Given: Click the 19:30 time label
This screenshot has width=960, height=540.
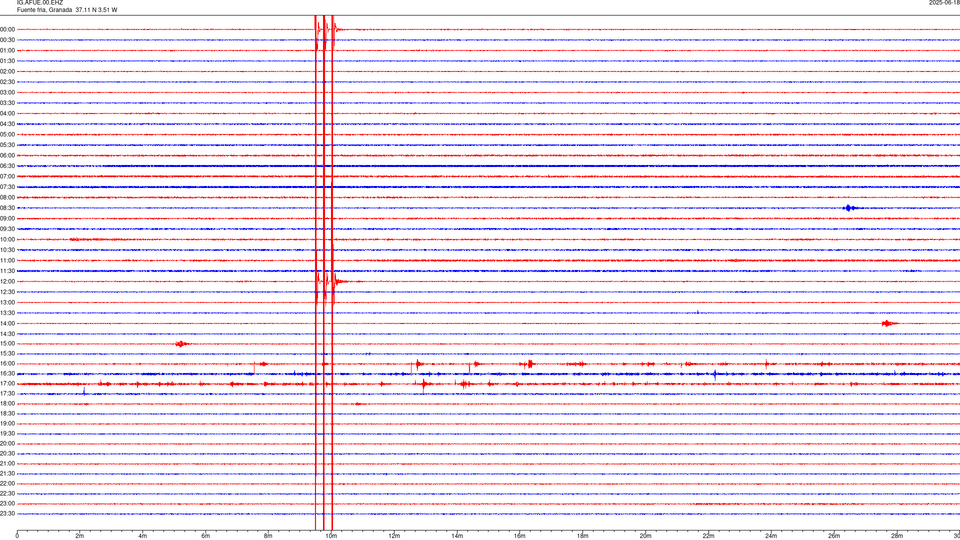Looking at the screenshot, I should click(x=8, y=433).
